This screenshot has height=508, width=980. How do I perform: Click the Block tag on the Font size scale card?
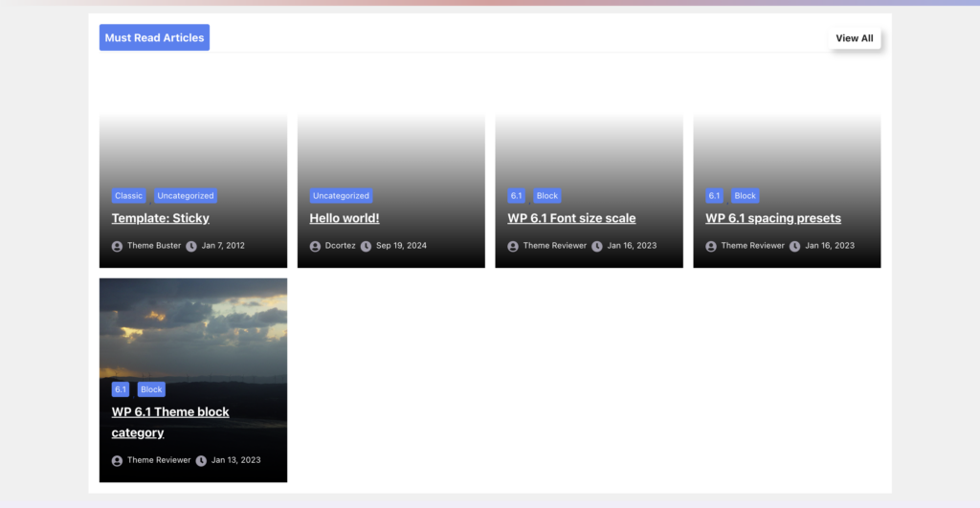click(x=546, y=196)
